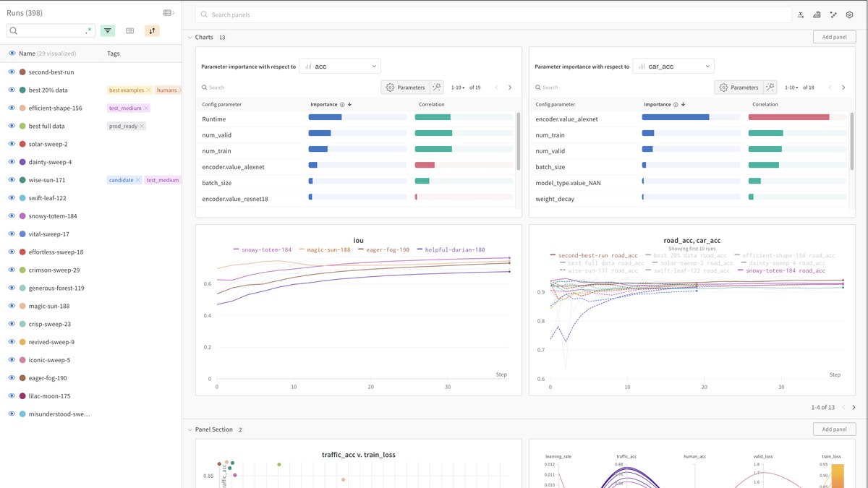The height and width of the screenshot is (488, 868).
Task: Go to previous page in acc importance panel
Action: coord(496,87)
